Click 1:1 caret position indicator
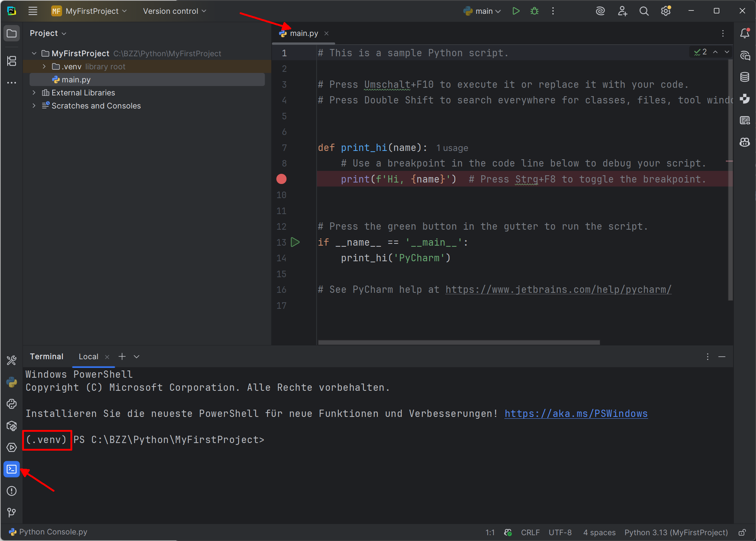756x541 pixels. pyautogui.click(x=490, y=532)
